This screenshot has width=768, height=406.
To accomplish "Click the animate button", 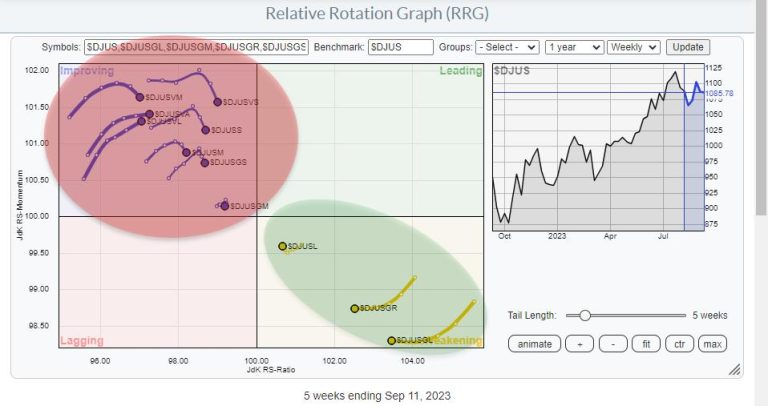I will tap(534, 344).
